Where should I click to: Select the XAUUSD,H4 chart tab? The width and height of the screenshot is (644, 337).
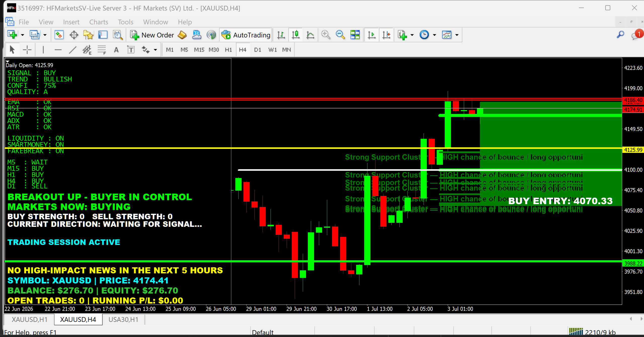point(78,319)
